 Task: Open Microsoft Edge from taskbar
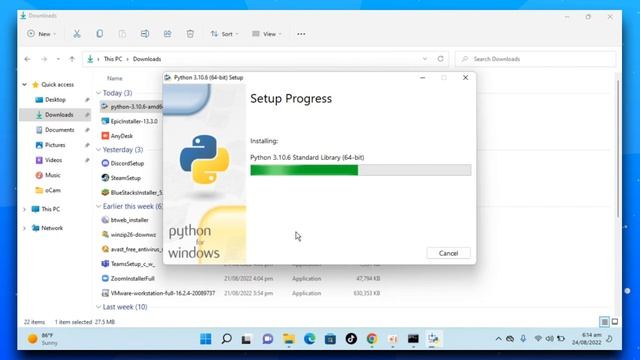coord(310,339)
